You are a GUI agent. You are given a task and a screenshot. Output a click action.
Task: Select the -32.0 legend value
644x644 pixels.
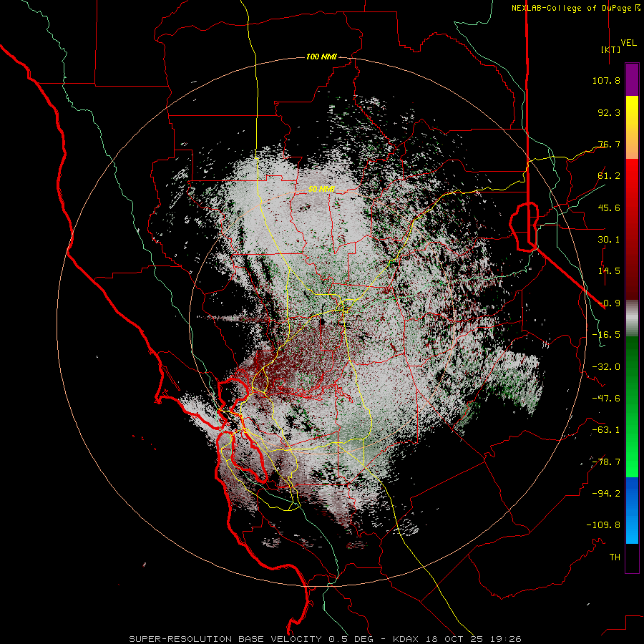606,367
